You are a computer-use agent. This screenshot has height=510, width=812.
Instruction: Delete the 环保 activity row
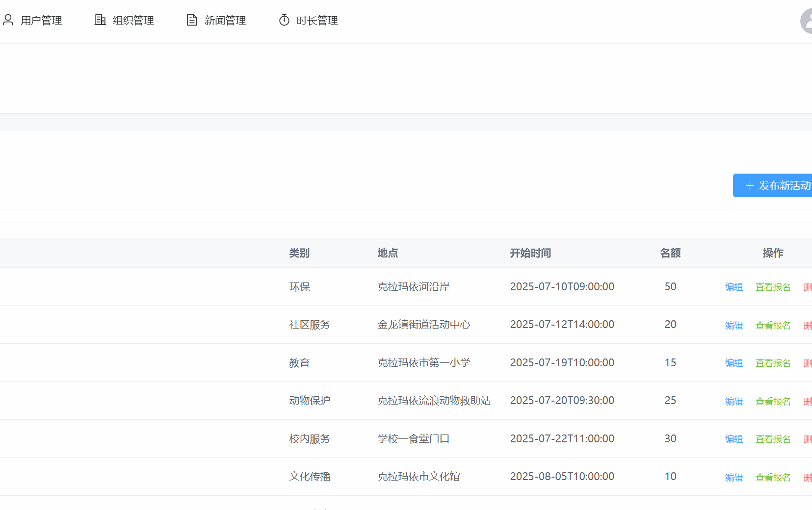[807, 287]
